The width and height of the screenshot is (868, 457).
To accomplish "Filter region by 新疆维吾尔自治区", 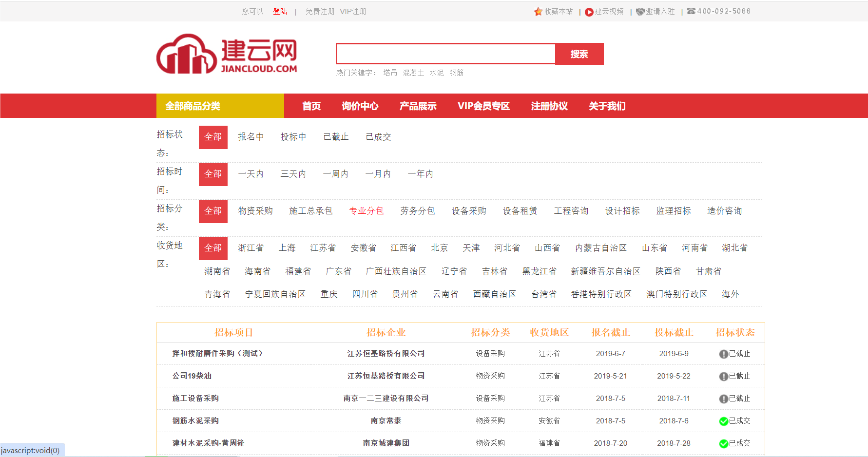I will [x=606, y=271].
